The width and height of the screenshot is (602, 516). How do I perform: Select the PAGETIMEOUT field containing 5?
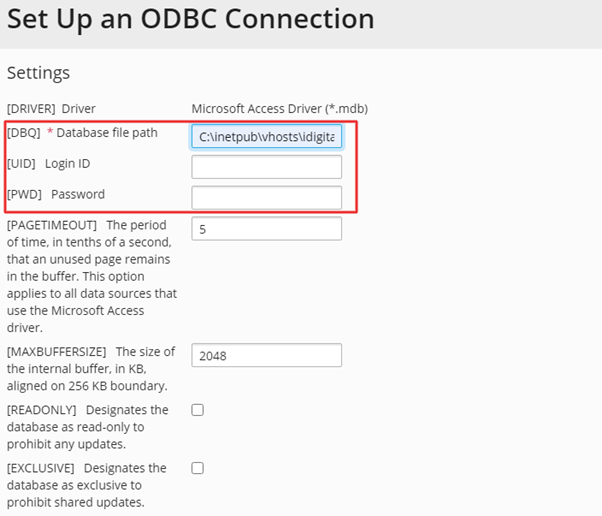[x=266, y=229]
